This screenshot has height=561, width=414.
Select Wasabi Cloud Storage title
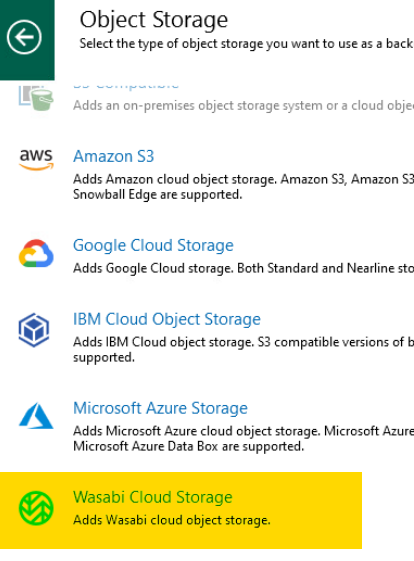pos(153,497)
